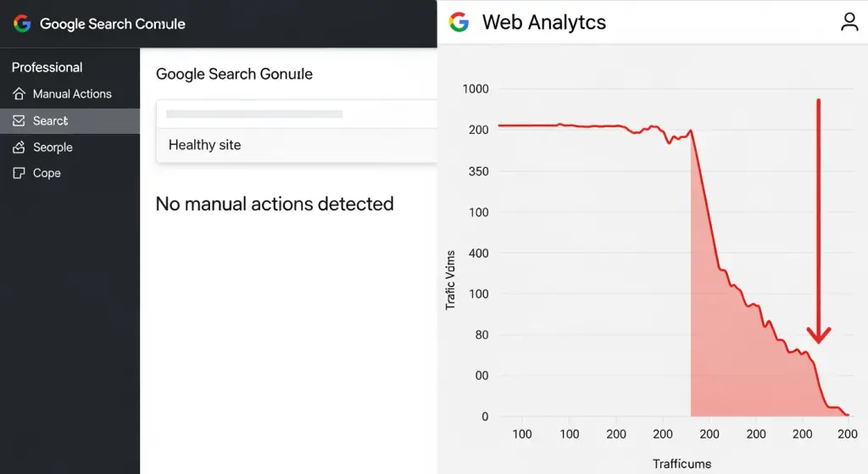Click the icon next to Seorple
This screenshot has height=474, width=868.
pos(19,148)
